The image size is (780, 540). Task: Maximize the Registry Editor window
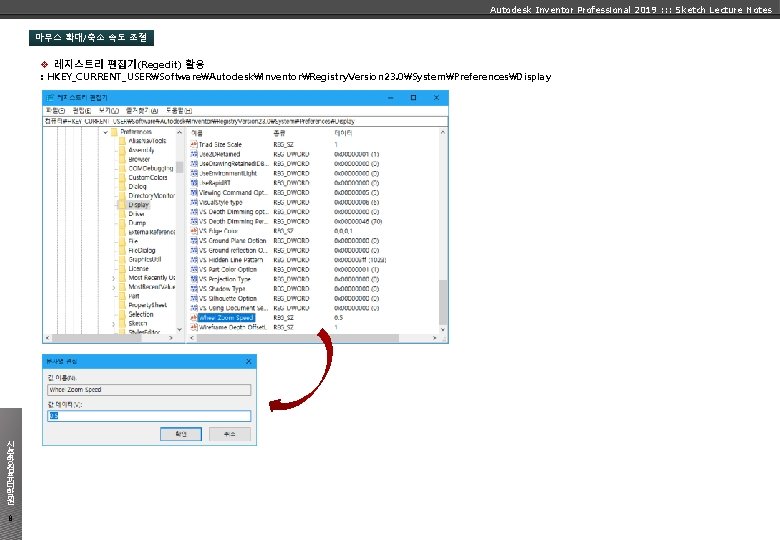point(413,97)
